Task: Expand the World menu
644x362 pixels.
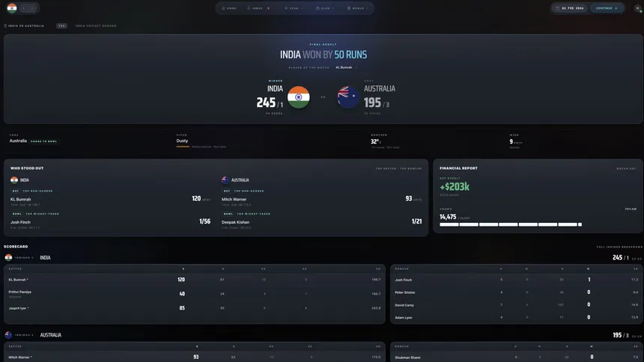Action: [x=357, y=8]
